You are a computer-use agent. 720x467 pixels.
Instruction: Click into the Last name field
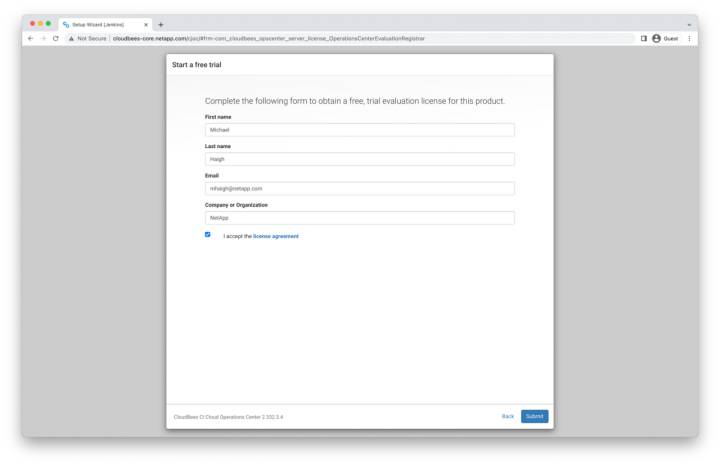[359, 159]
